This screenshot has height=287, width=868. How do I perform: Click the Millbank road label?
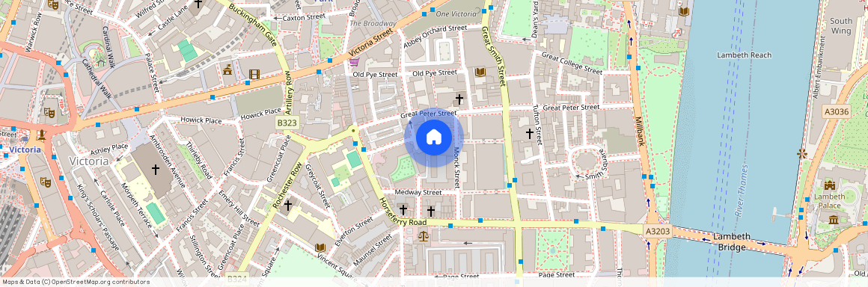point(641,131)
